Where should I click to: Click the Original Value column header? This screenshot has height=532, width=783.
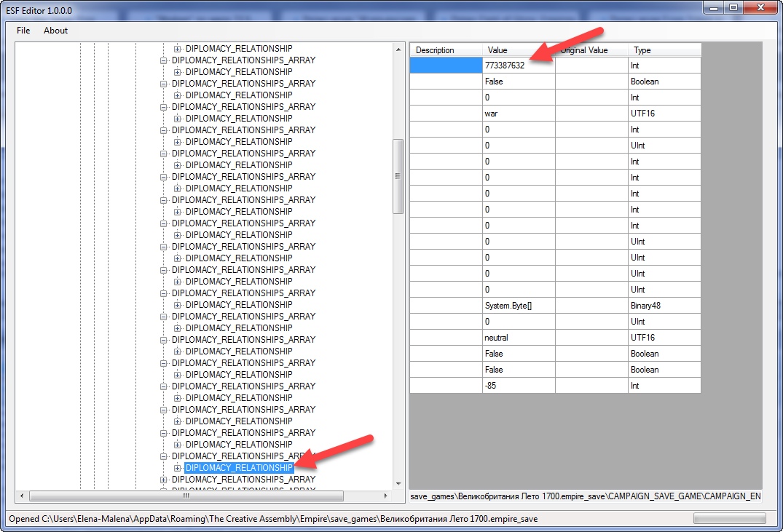point(591,50)
